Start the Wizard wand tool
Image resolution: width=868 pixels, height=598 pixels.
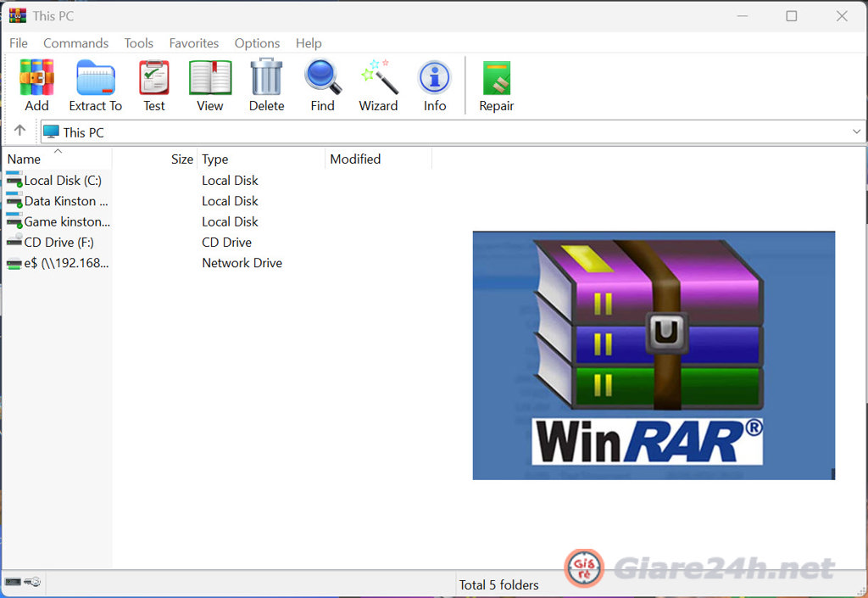tap(378, 78)
